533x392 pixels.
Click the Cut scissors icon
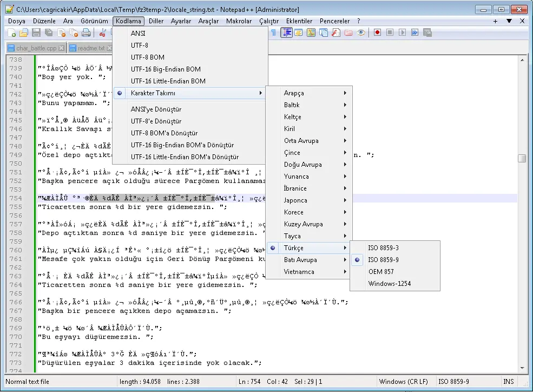(102, 33)
